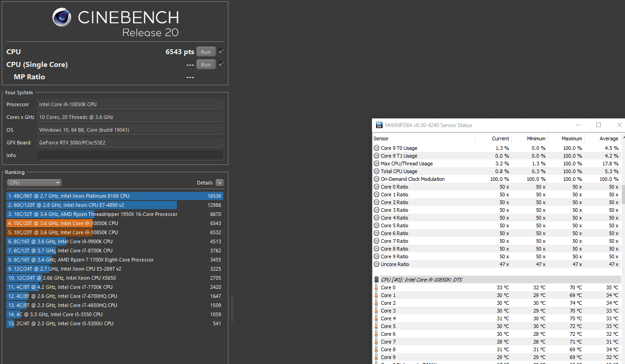The height and width of the screenshot is (364, 625).
Task: Click the Core 9 T0 Usage sensor icon
Action: [377, 148]
